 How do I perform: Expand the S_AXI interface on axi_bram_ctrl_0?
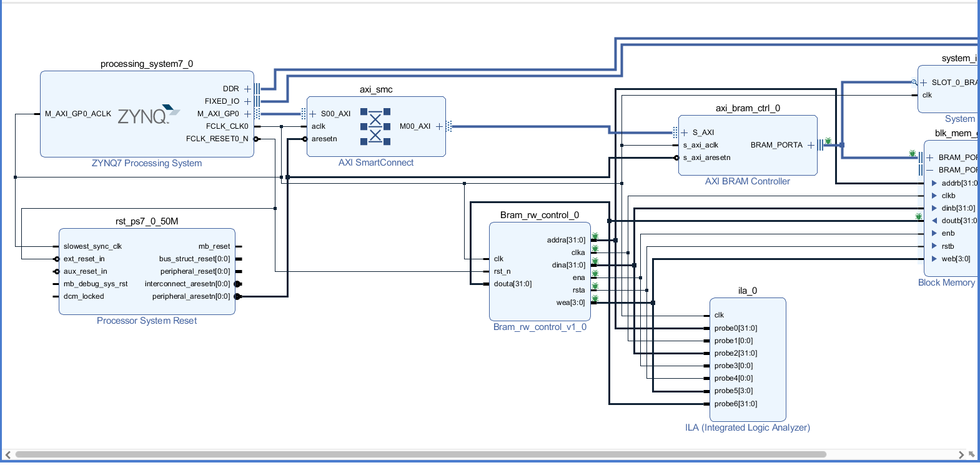[x=685, y=132]
